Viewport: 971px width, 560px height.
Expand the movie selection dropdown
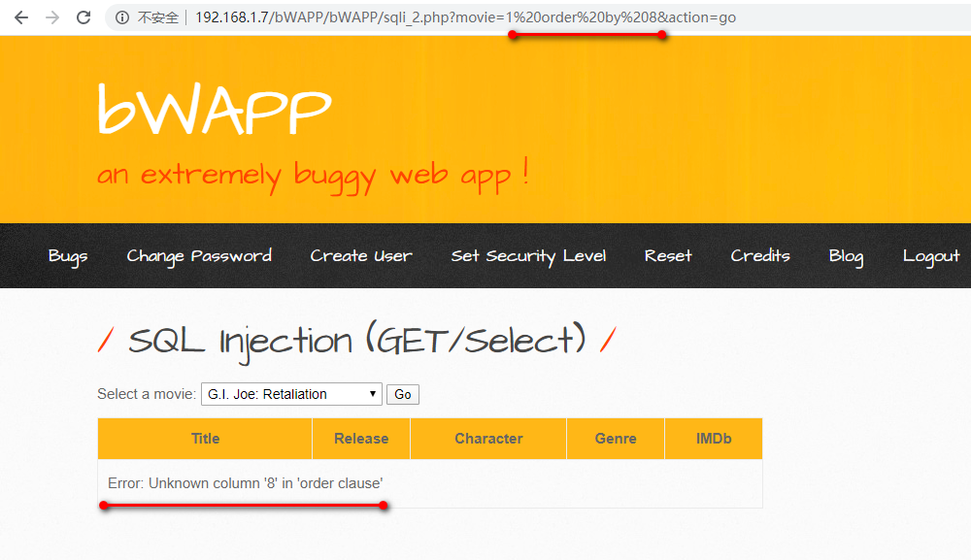(x=291, y=394)
